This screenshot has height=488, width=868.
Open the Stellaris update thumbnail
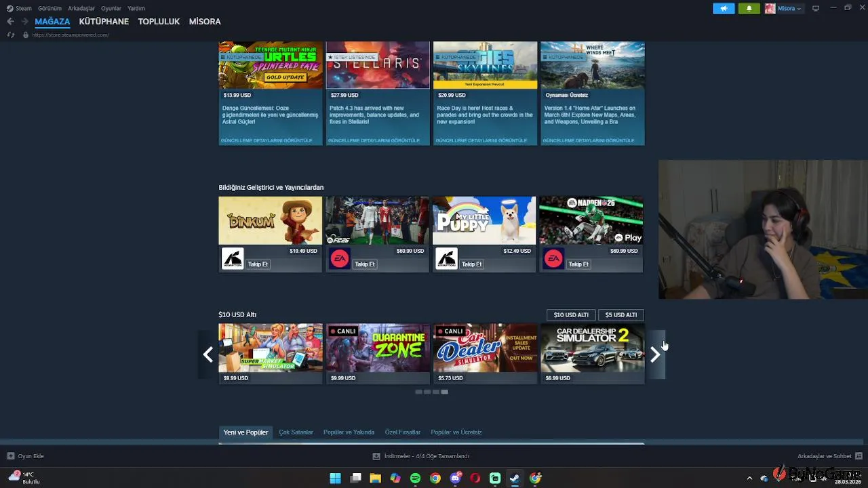(x=378, y=65)
